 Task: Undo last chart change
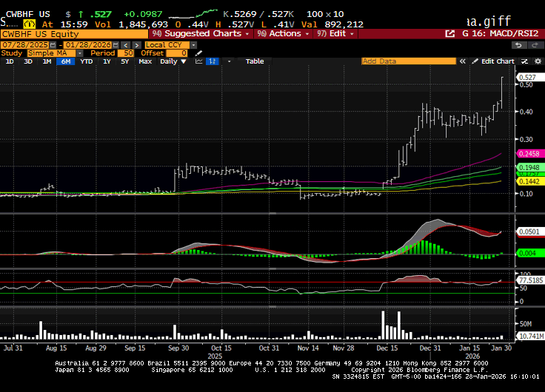tap(518, 45)
